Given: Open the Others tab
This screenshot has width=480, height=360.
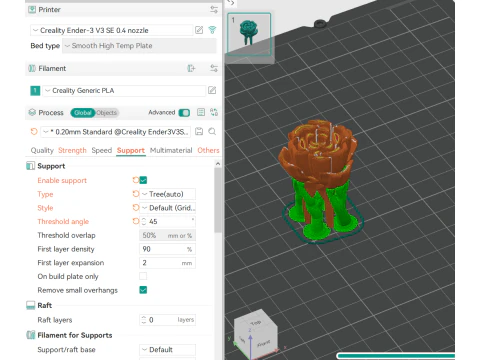Looking at the screenshot, I should coord(208,150).
